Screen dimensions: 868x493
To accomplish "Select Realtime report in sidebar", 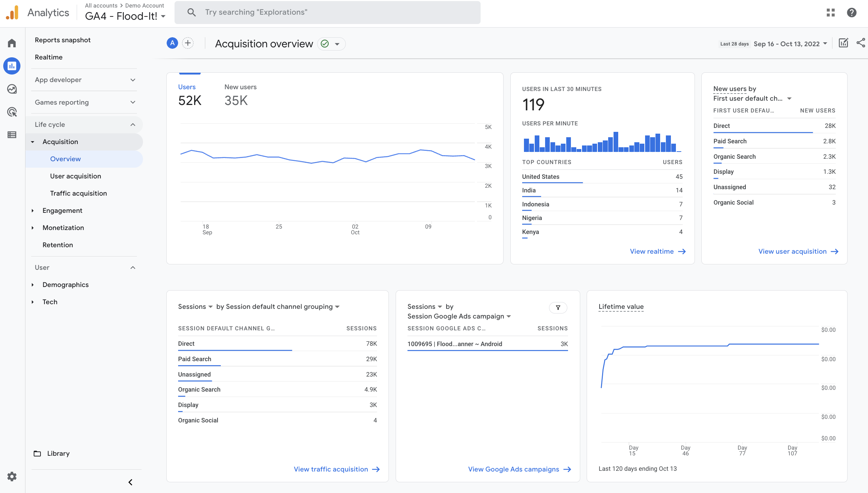I will click(x=48, y=57).
